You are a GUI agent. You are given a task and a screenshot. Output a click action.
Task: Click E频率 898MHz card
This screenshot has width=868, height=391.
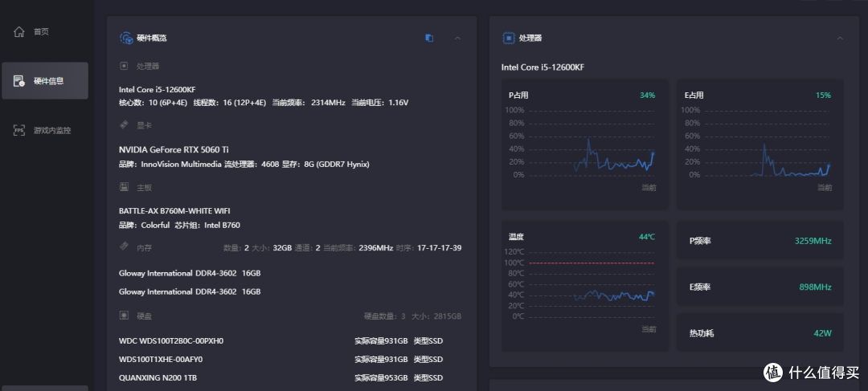tap(760, 287)
